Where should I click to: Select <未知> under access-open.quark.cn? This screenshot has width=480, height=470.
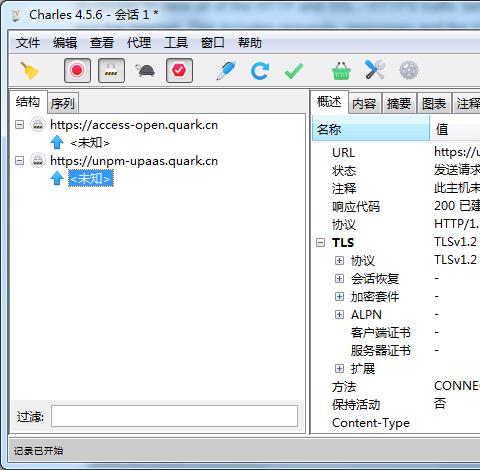pos(90,143)
